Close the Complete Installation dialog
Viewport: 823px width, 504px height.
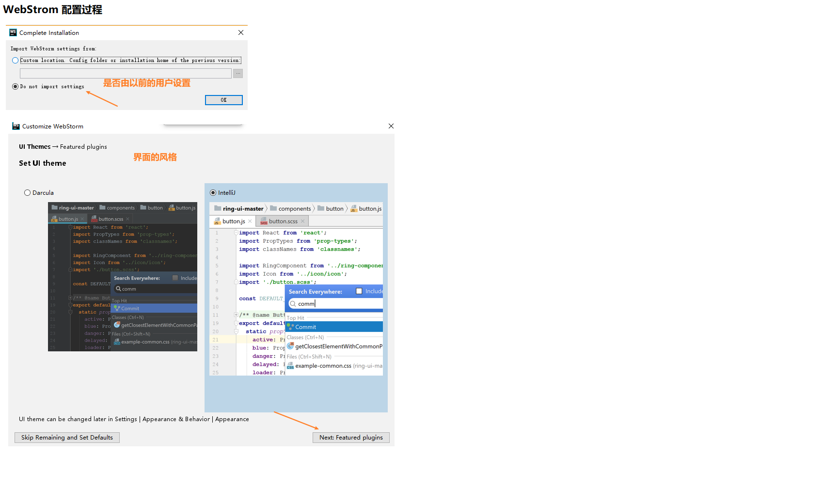coord(241,32)
